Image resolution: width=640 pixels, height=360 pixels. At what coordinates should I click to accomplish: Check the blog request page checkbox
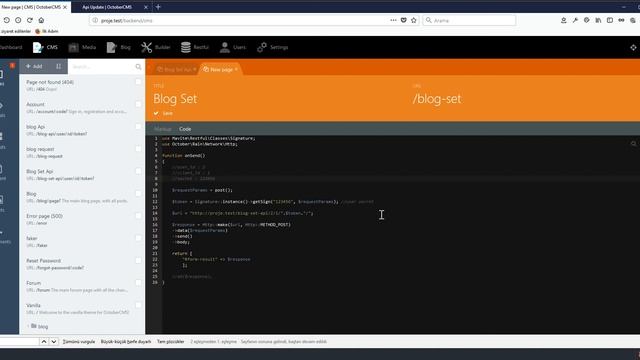[x=138, y=149]
